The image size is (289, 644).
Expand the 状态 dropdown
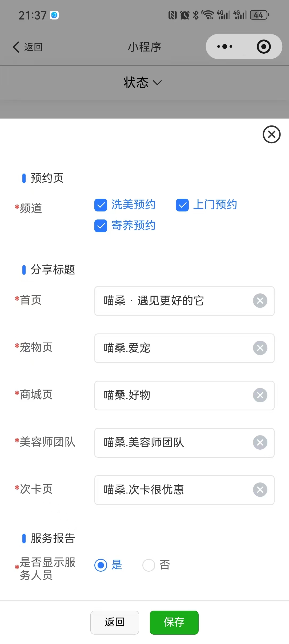click(x=143, y=83)
